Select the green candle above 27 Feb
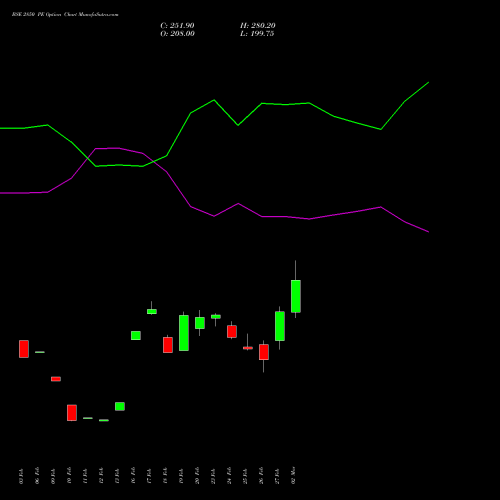This screenshot has height=500, width=500. [280, 326]
